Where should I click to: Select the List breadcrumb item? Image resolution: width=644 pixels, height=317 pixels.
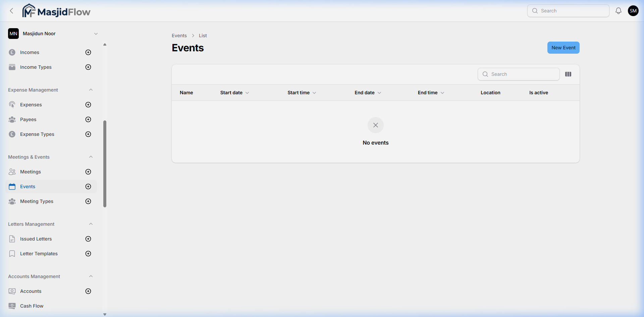click(203, 35)
